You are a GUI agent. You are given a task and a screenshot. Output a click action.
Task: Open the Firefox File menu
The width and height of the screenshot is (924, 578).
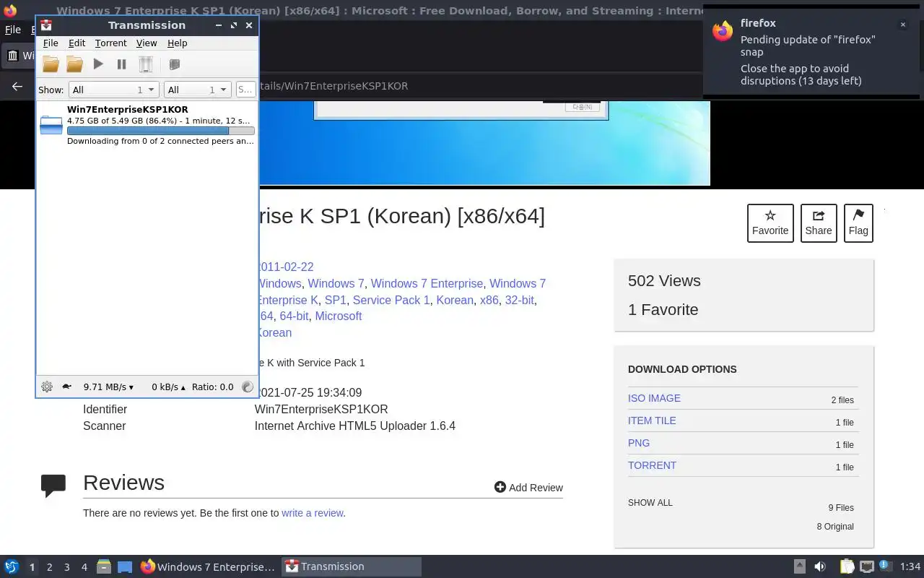13,30
